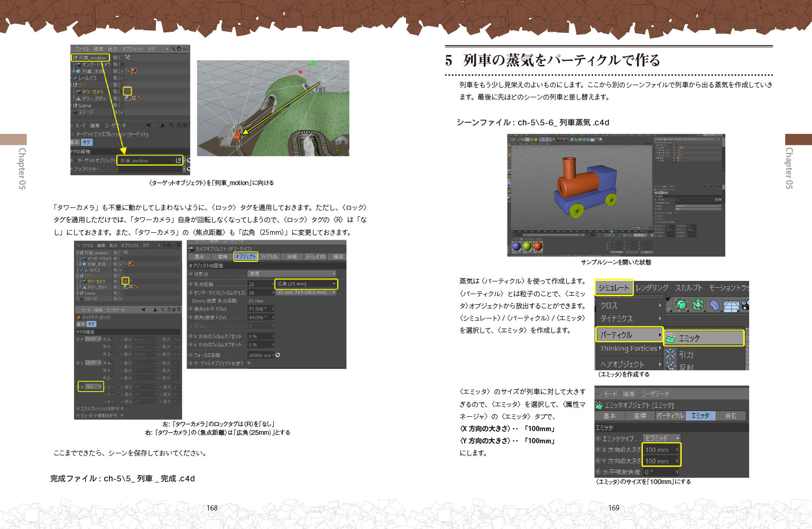Open the 広角 (25 mm) focal preset dropdown
Screen dimensions: 812x529
pyautogui.click(x=306, y=284)
